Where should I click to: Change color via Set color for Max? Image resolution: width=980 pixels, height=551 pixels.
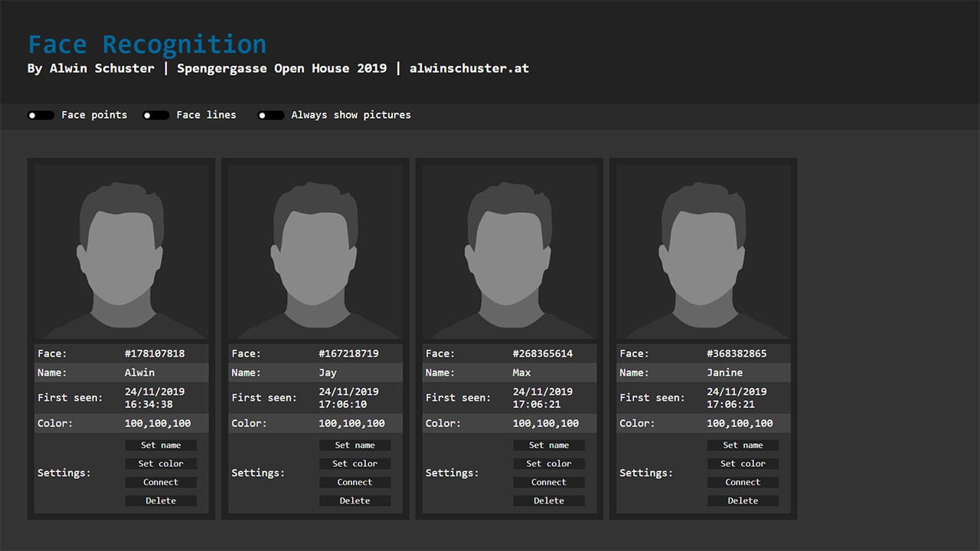[x=549, y=464]
